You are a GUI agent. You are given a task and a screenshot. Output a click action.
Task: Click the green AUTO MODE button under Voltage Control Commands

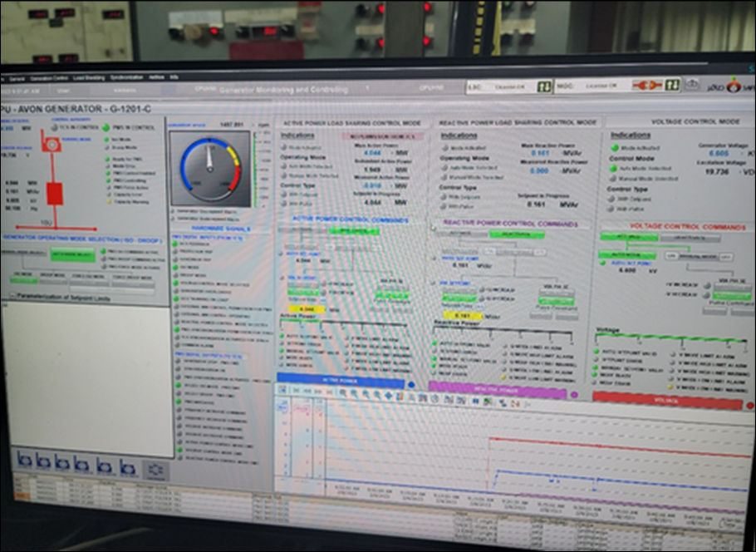coord(626,256)
